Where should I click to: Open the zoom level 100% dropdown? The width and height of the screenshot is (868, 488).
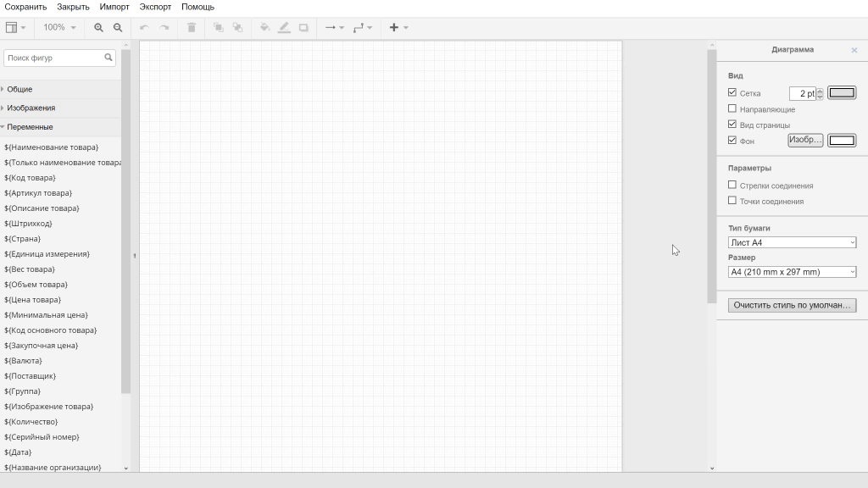(59, 28)
